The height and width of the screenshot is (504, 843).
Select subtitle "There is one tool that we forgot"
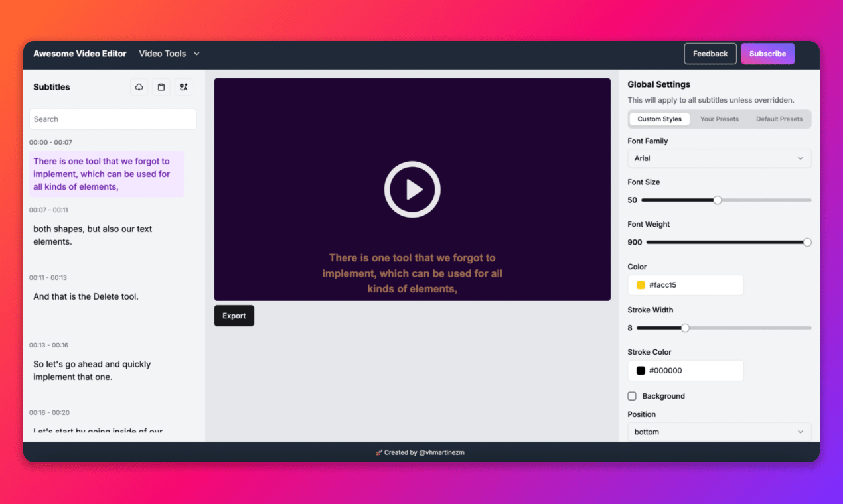click(x=107, y=174)
